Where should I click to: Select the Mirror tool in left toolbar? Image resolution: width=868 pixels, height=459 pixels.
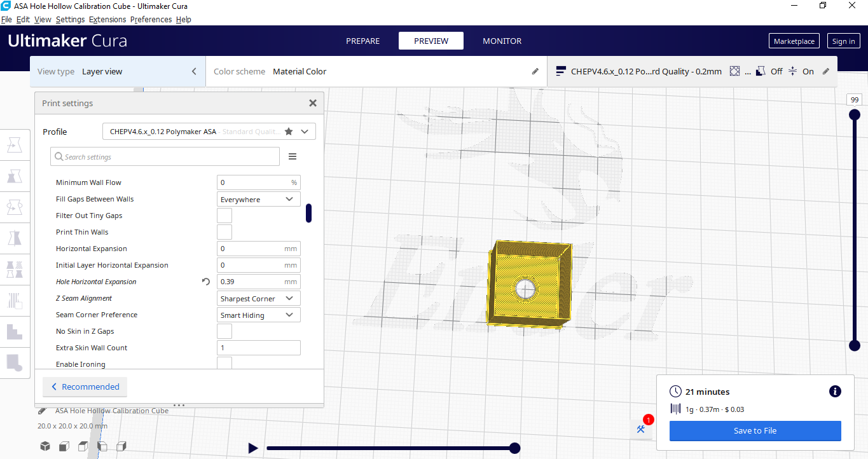coord(15,238)
